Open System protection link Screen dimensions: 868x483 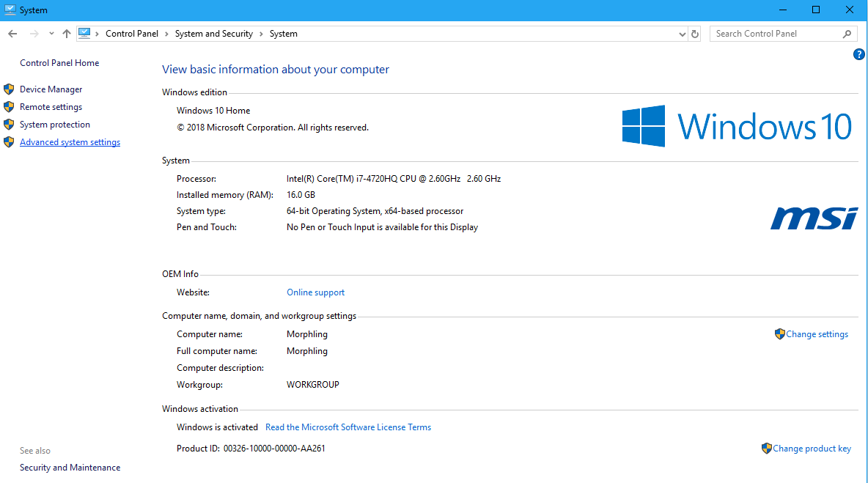coord(55,125)
